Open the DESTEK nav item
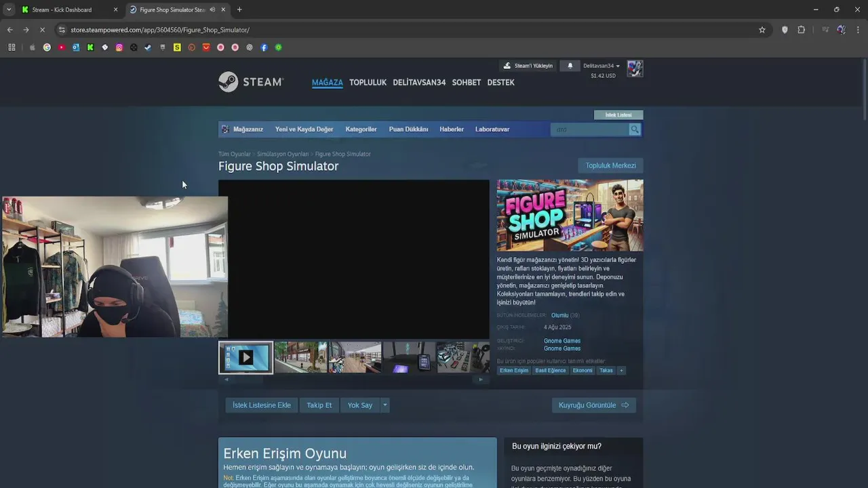This screenshot has width=868, height=488. click(x=500, y=83)
